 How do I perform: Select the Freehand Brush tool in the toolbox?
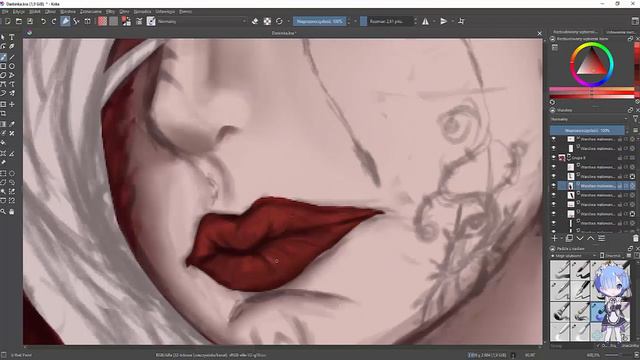click(3, 57)
